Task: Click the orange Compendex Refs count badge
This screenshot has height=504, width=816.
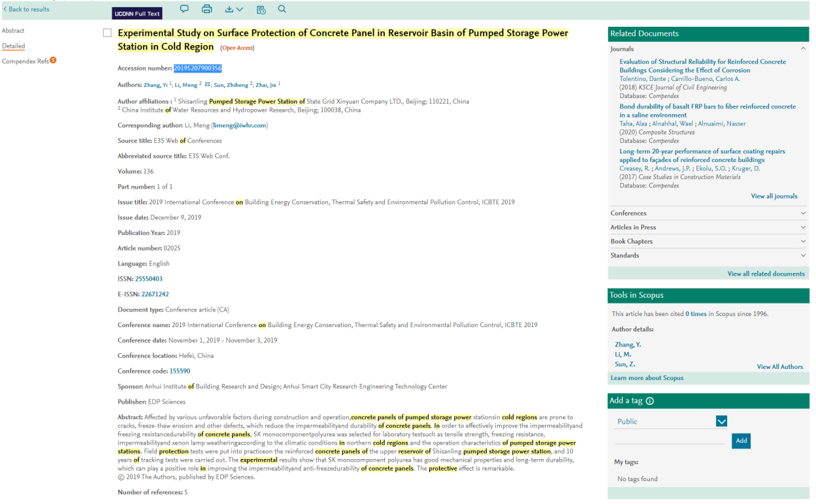Action: click(x=53, y=60)
